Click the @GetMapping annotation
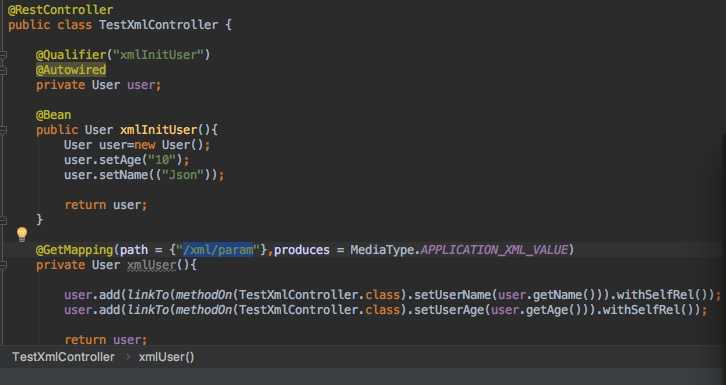 pyautogui.click(x=74, y=250)
